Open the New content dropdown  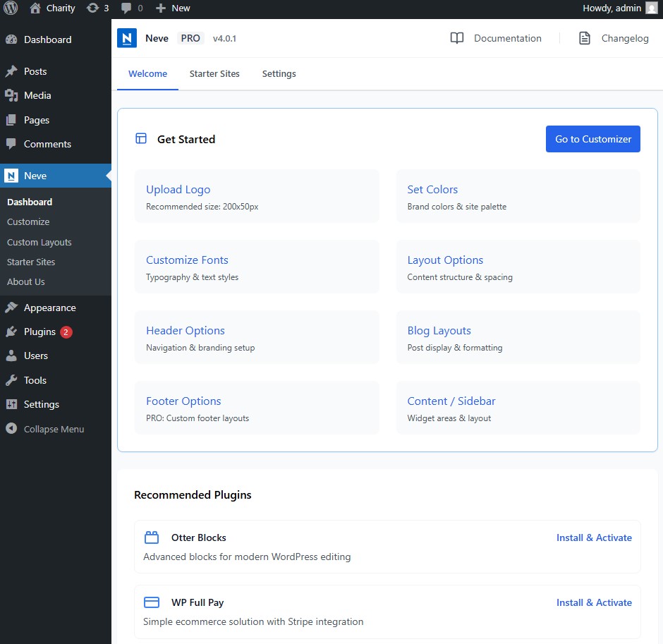(173, 8)
